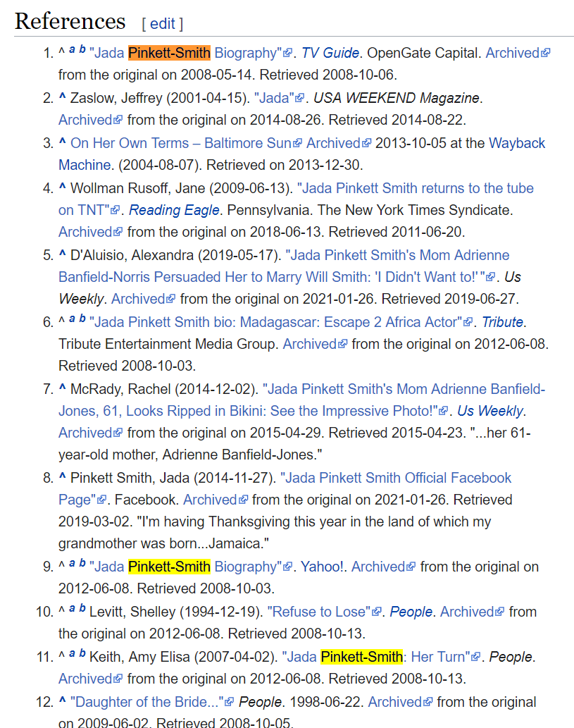Click superscript "b" backlink in reference 9
The image size is (574, 728).
[x=82, y=563]
